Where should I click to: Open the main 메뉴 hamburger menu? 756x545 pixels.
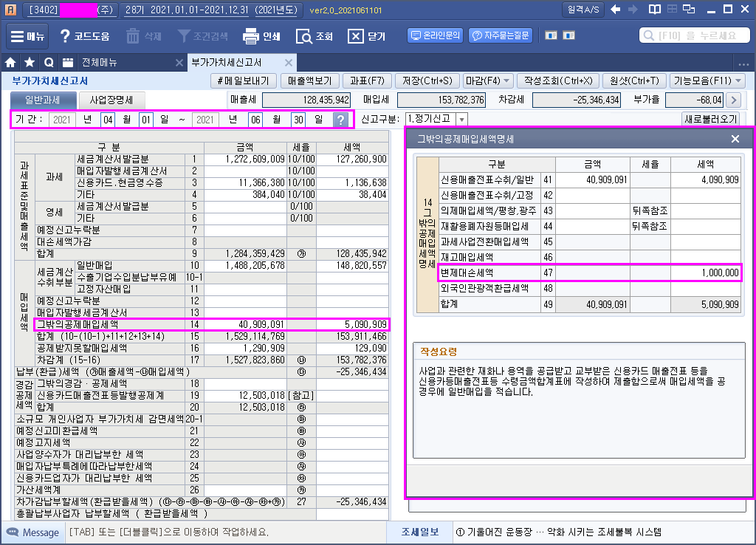pos(27,36)
